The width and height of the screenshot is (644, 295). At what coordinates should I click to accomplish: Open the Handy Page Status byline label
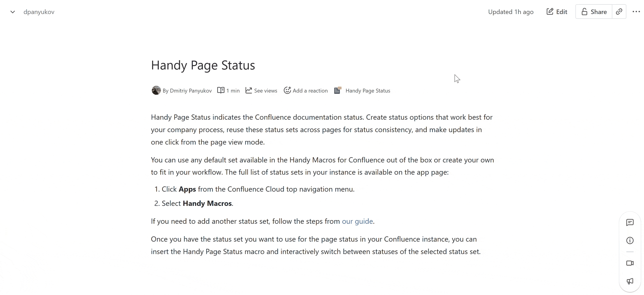coord(368,91)
